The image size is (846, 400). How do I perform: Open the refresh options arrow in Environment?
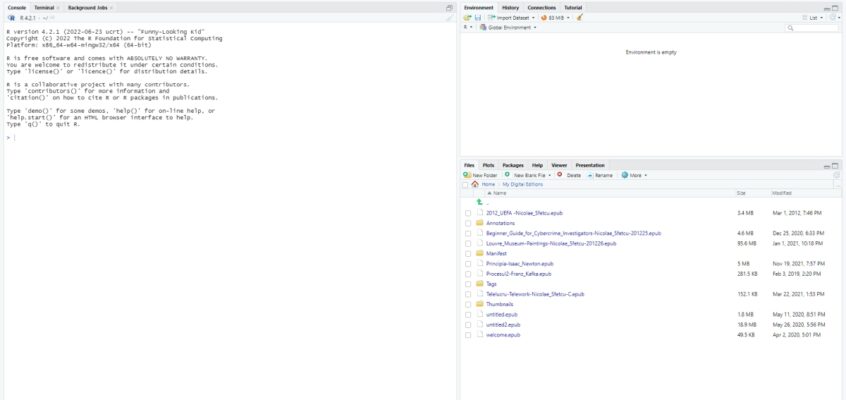tap(840, 18)
